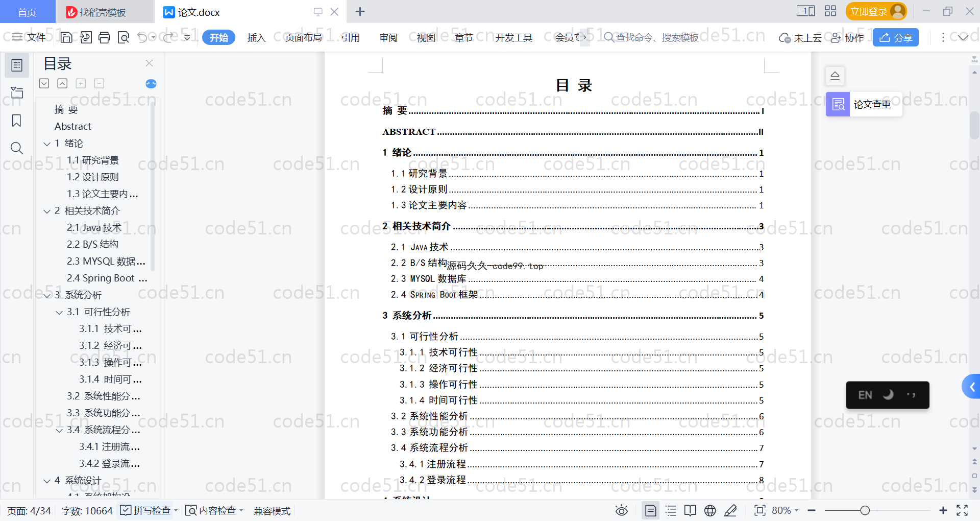
Task: Click the zoom in plus button
Action: (x=943, y=510)
